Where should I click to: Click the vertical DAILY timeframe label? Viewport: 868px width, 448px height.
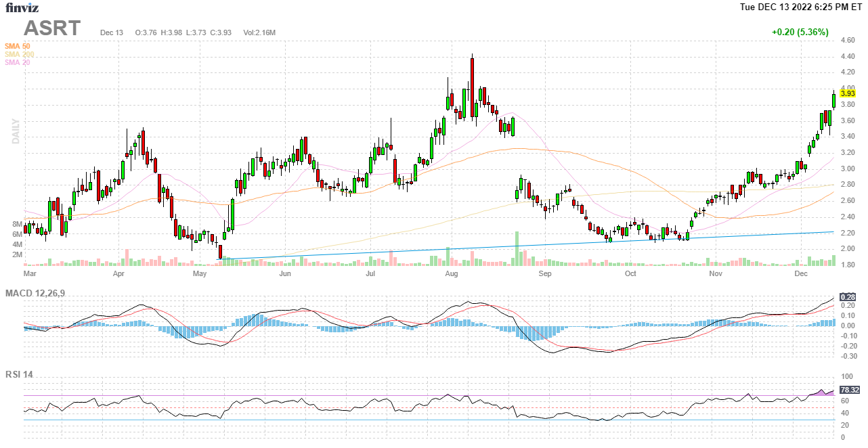coord(15,131)
